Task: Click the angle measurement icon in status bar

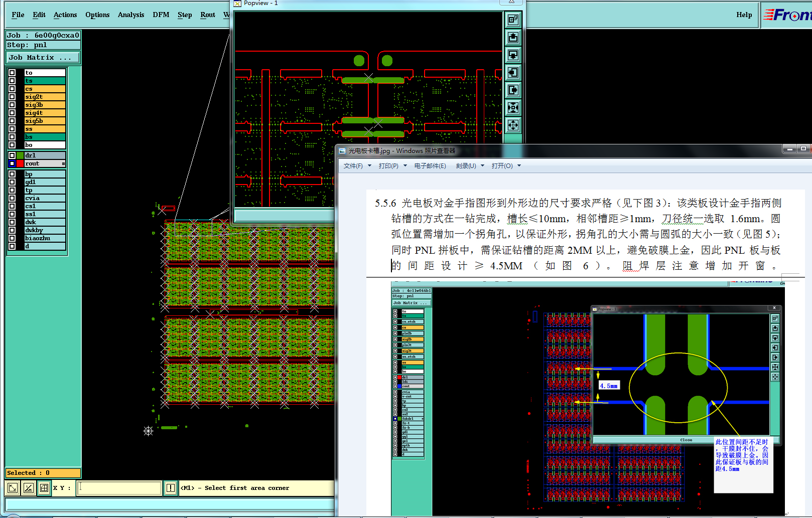Action: pyautogui.click(x=29, y=487)
